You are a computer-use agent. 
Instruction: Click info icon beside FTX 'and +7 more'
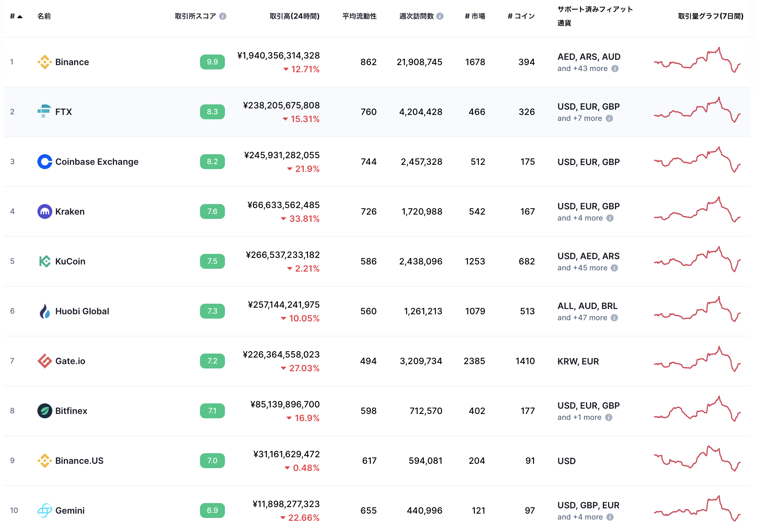tap(609, 118)
